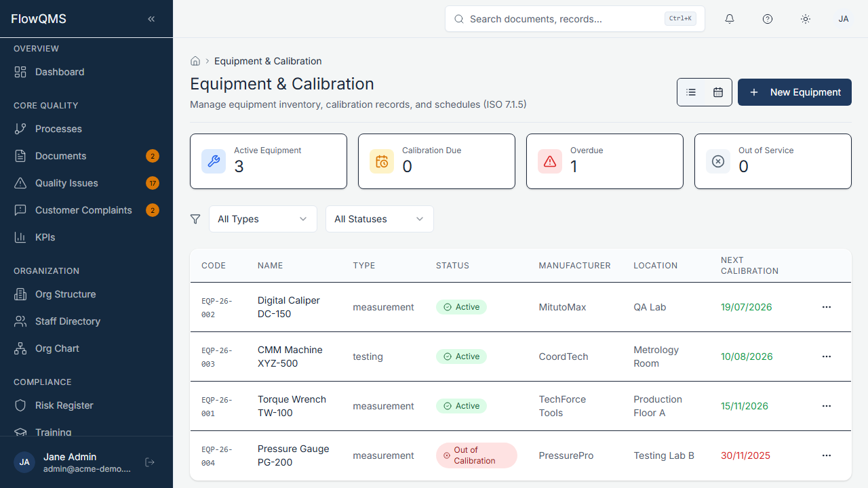The width and height of the screenshot is (868, 488).
Task: Open actions menu for Pressure Gauge PG-200
Action: (x=826, y=455)
